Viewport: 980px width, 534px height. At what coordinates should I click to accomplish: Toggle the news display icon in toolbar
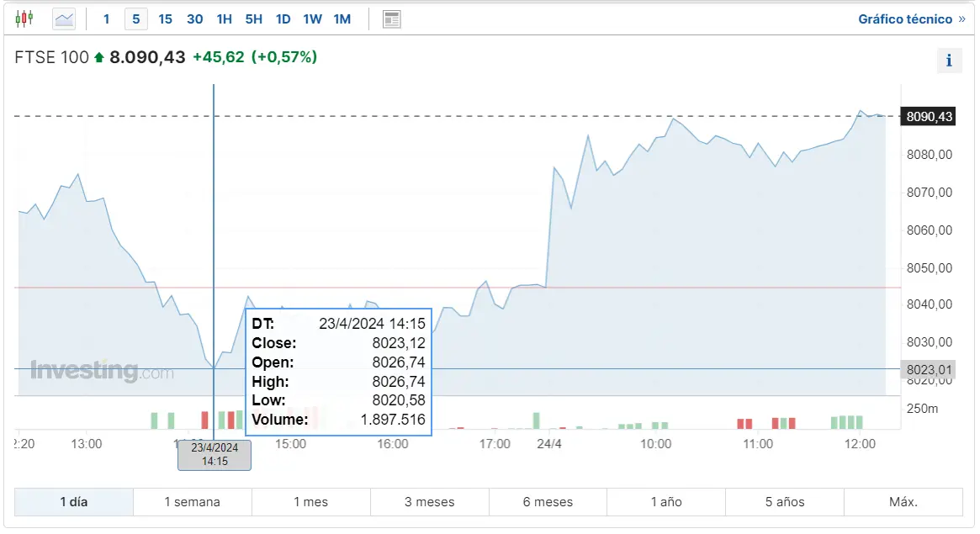(x=391, y=19)
